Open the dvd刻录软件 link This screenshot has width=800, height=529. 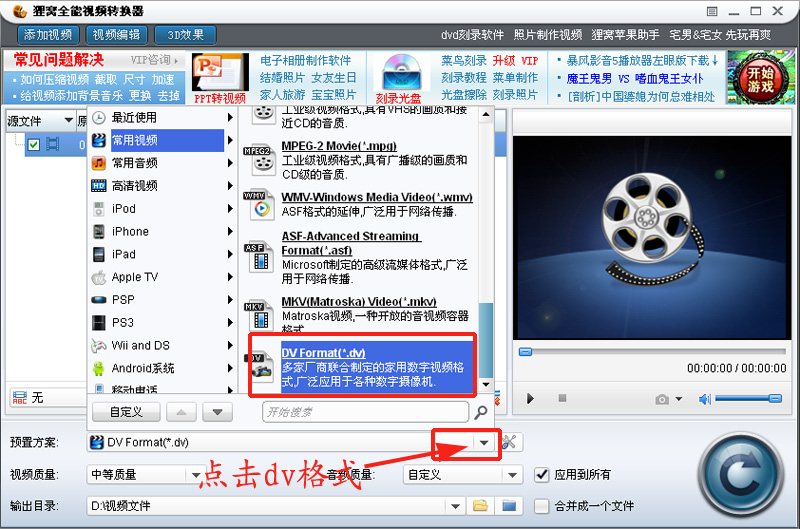pos(472,35)
